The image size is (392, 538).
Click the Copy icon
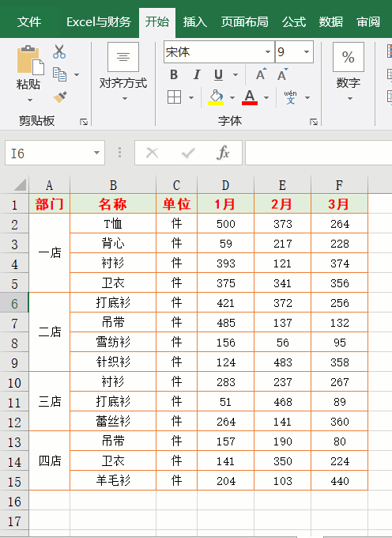(x=59, y=74)
